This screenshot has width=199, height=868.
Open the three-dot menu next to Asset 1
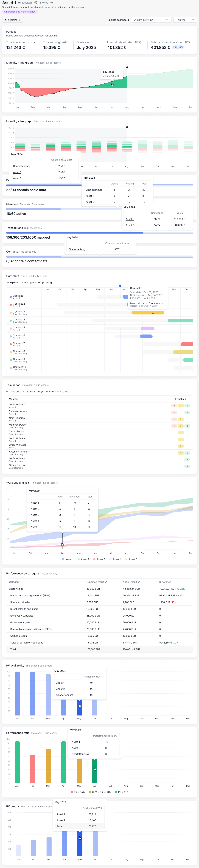pyautogui.click(x=52, y=3)
